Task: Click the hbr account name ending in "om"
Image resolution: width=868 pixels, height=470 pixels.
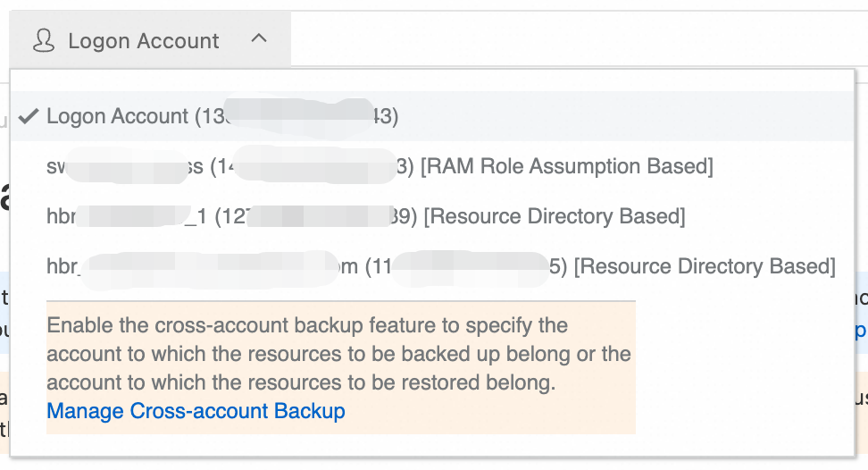Action: pos(203,266)
